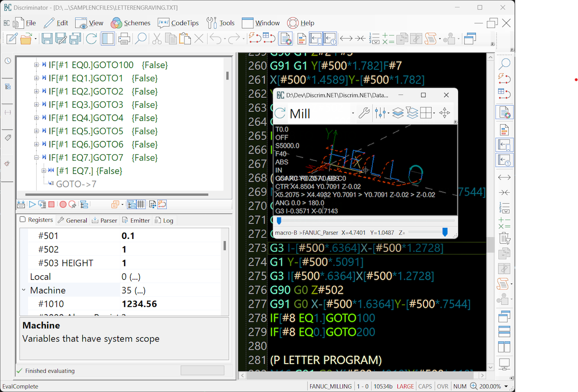This screenshot has width=578, height=392.
Task: Click the clock history icon in the left sidebar
Action: (8, 61)
